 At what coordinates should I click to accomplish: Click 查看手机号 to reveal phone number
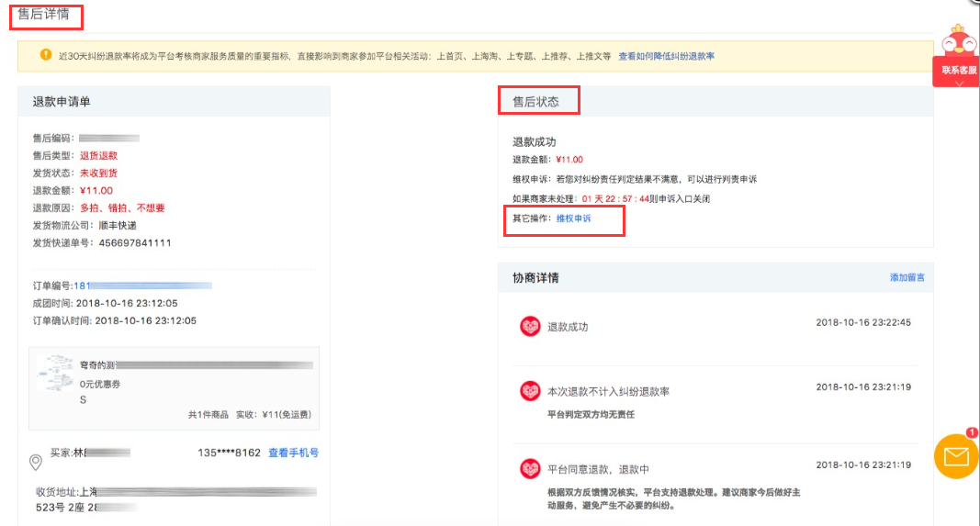[x=293, y=453]
